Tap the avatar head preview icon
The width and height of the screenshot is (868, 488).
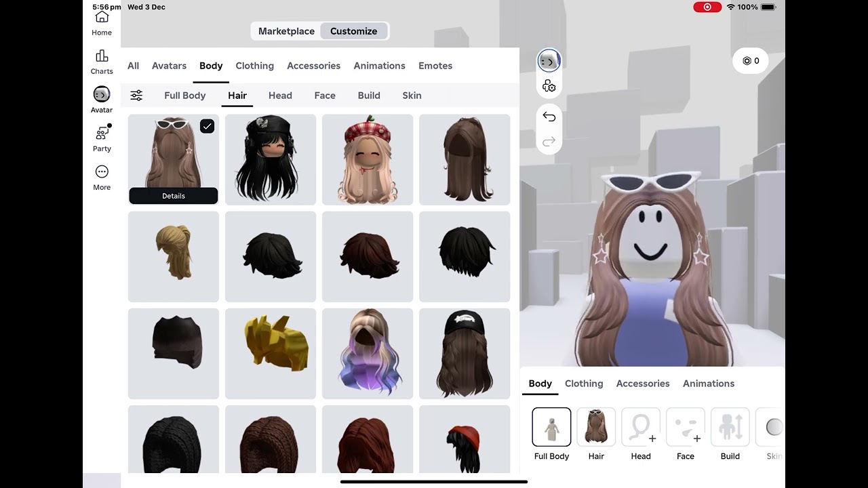point(549,61)
